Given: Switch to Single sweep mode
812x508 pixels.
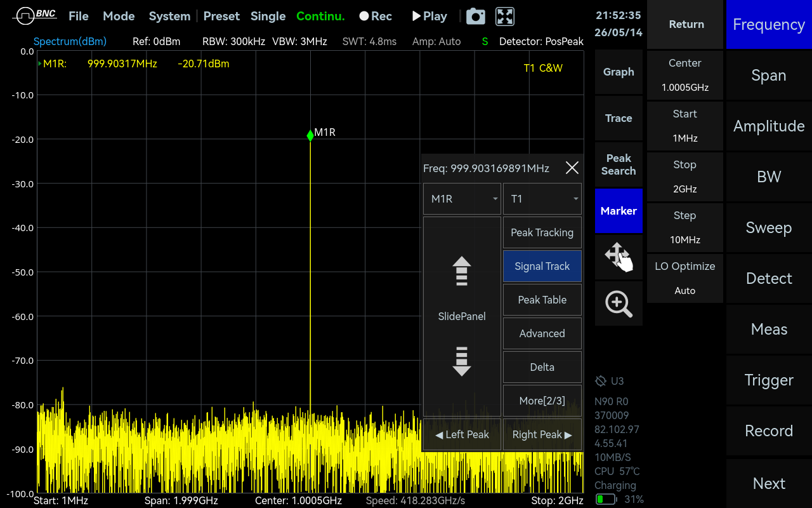Looking at the screenshot, I should point(268,17).
